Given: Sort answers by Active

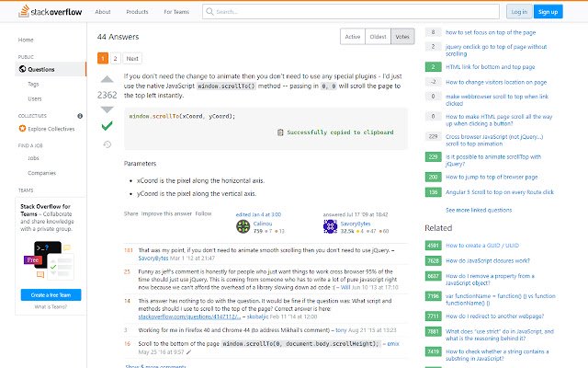Looking at the screenshot, I should coord(353,37).
